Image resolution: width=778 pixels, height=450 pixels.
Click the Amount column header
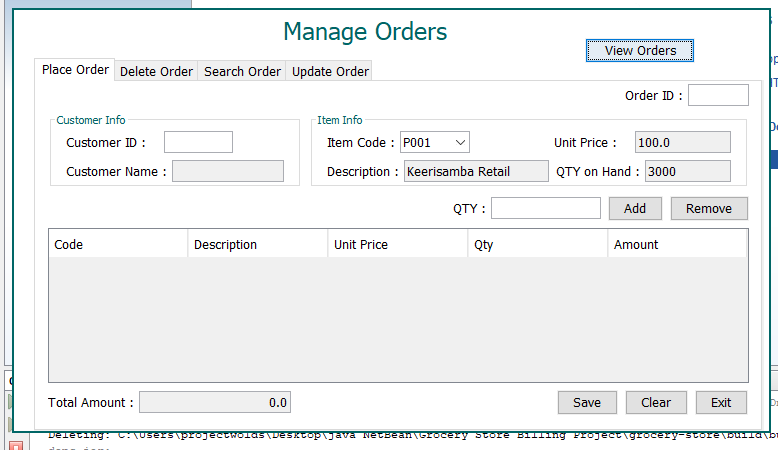676,244
